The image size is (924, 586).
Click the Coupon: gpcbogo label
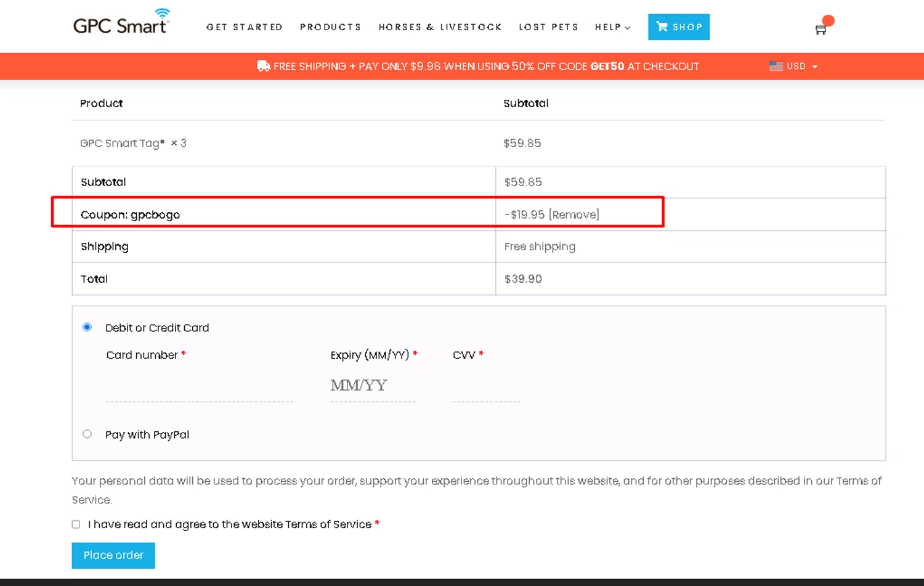[x=130, y=214]
